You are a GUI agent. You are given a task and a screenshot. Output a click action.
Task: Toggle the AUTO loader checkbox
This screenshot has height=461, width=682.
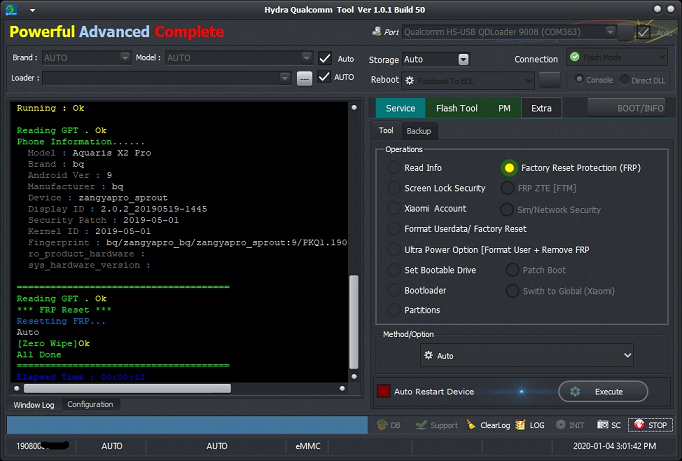click(324, 77)
